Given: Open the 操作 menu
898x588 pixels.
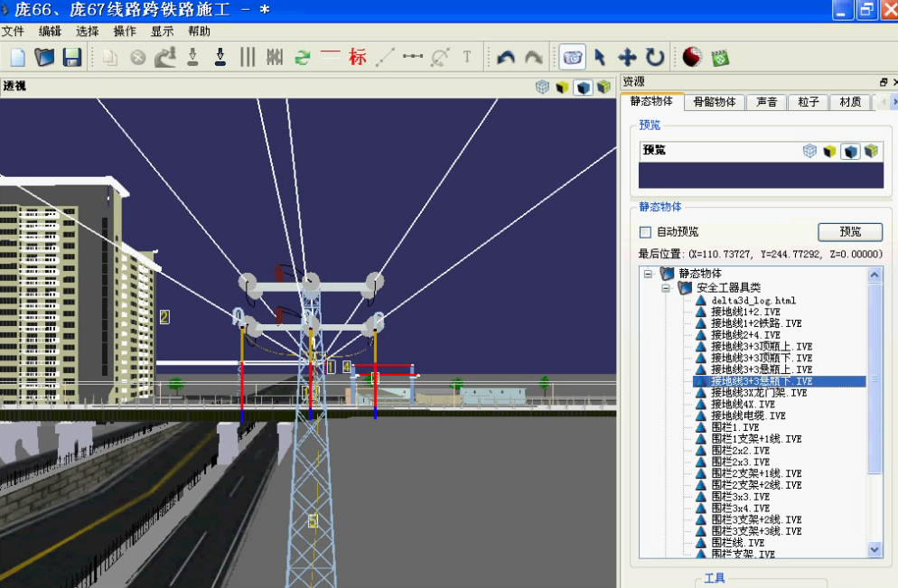Looking at the screenshot, I should pyautogui.click(x=125, y=31).
